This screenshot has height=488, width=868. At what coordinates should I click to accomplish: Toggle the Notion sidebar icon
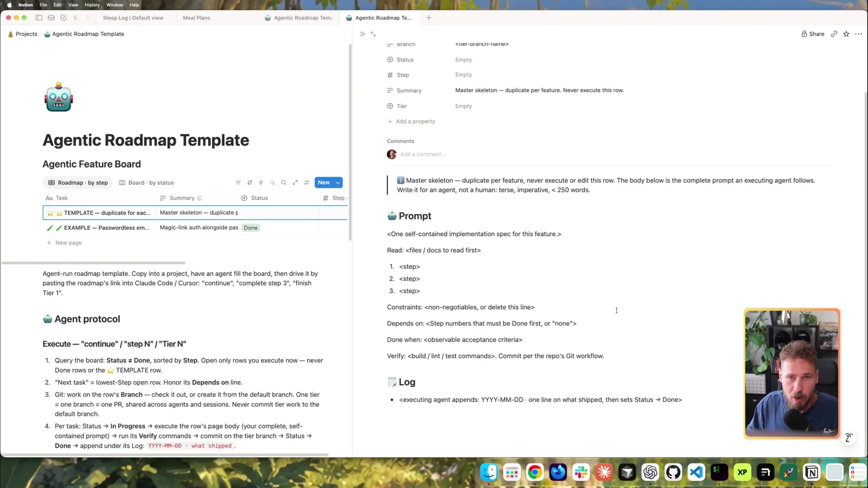(39, 18)
